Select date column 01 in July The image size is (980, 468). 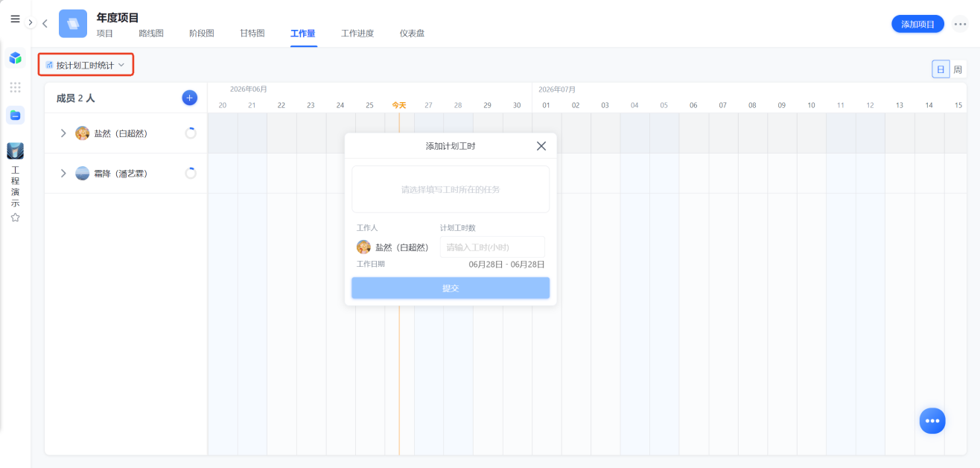pos(546,105)
